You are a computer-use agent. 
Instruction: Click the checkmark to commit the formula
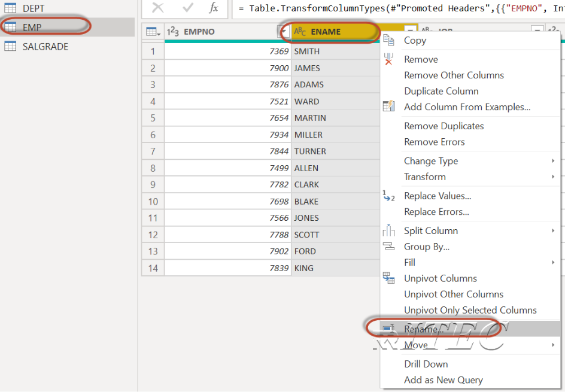187,9
